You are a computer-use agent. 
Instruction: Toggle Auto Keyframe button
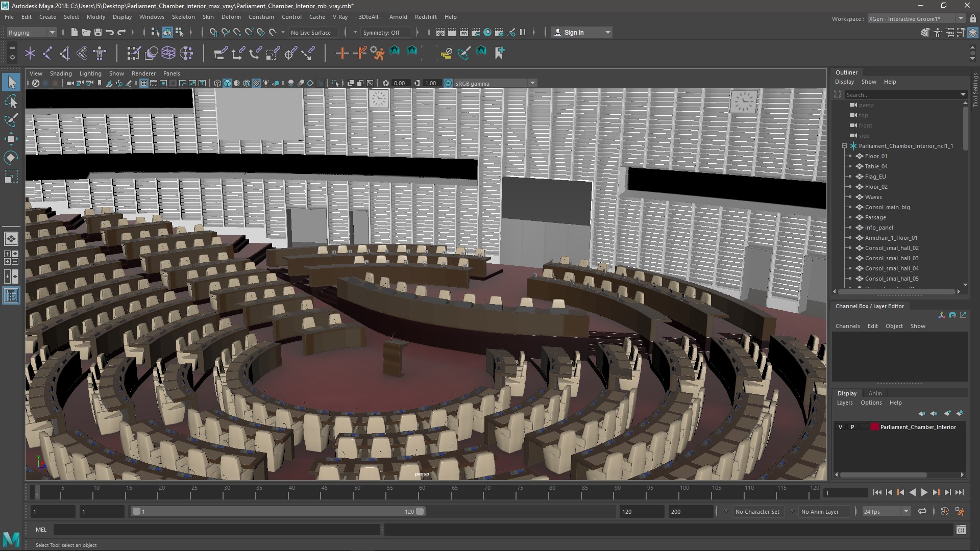point(944,511)
